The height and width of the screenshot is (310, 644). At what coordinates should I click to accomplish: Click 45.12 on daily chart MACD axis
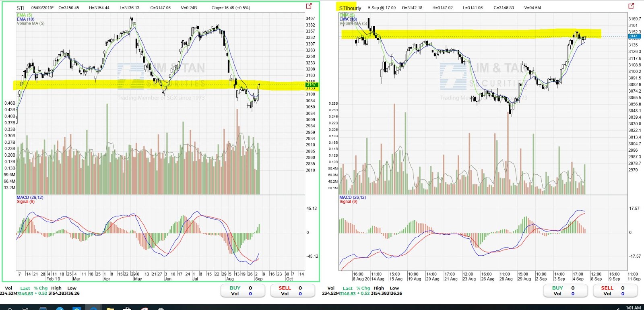click(312, 209)
